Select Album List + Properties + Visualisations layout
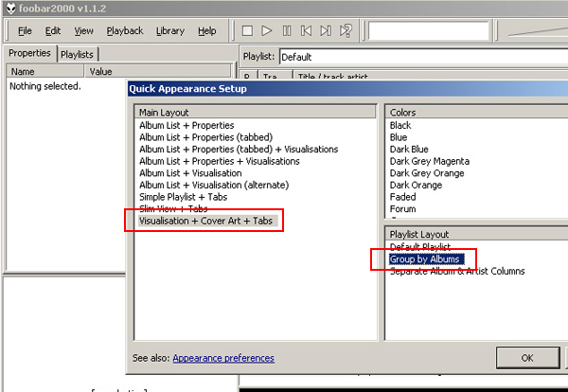Image resolution: width=568 pixels, height=392 pixels. coord(220,161)
